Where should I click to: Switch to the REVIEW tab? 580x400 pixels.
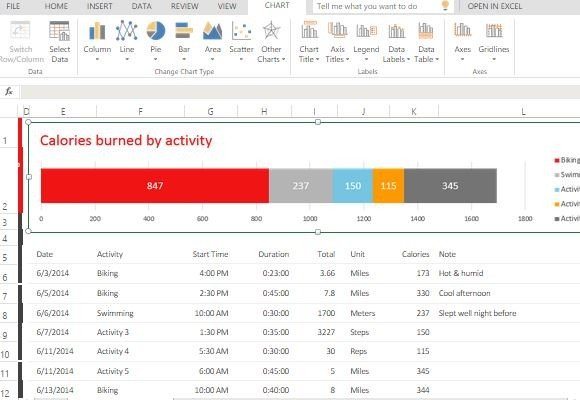pyautogui.click(x=185, y=6)
